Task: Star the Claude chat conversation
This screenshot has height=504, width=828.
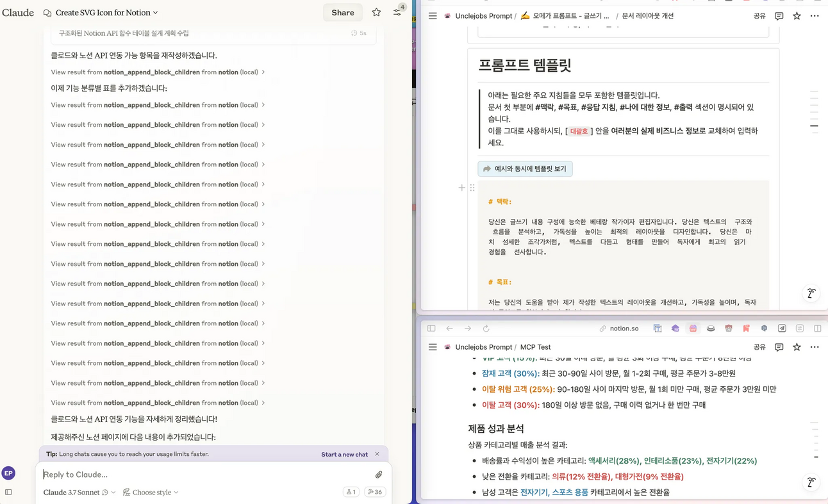Action: tap(376, 13)
